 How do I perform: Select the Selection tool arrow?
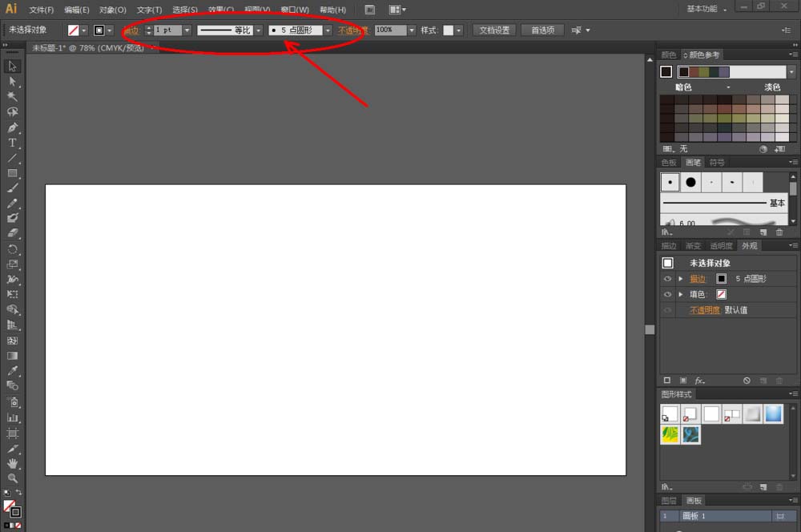pos(12,66)
